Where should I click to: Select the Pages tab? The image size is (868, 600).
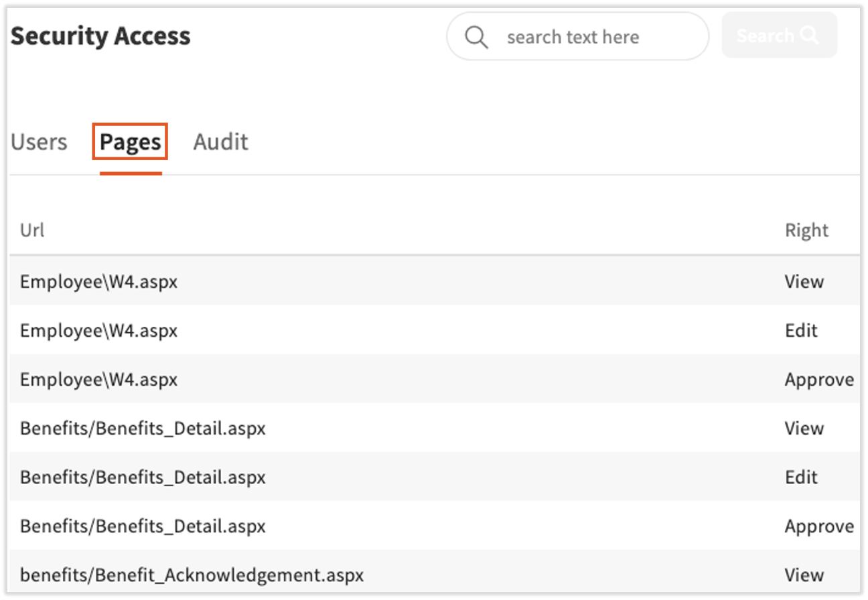(129, 141)
